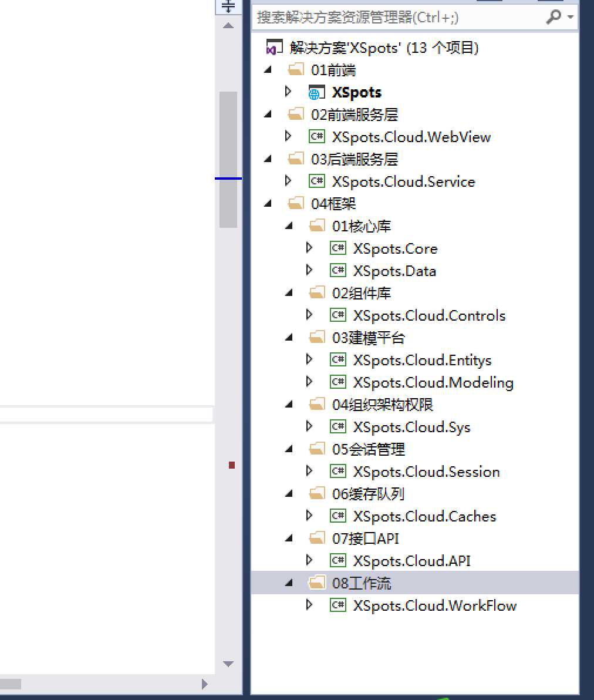The image size is (594, 700).
Task: Click the folder icon of 01前端
Action: (296, 70)
